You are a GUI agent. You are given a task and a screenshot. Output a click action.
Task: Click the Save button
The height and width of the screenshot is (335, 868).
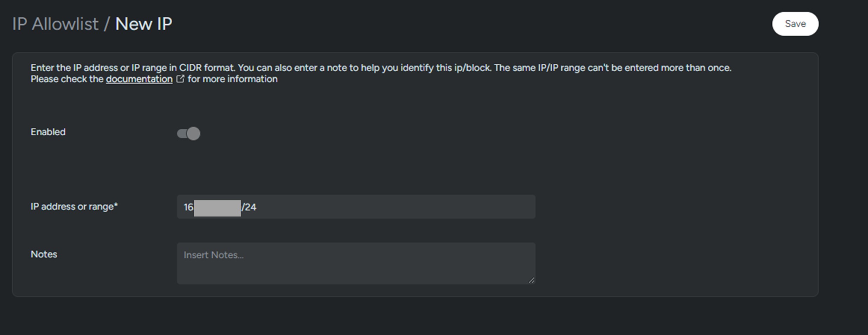795,24
